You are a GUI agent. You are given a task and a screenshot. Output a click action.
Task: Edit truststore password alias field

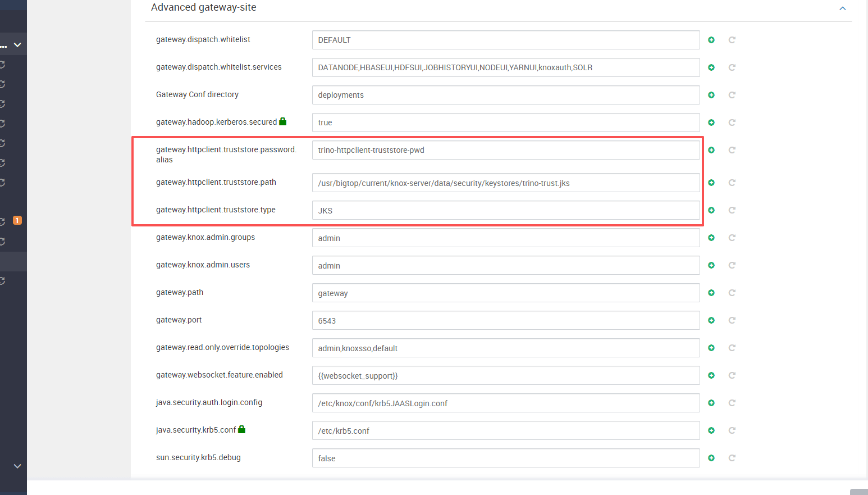[x=506, y=150]
